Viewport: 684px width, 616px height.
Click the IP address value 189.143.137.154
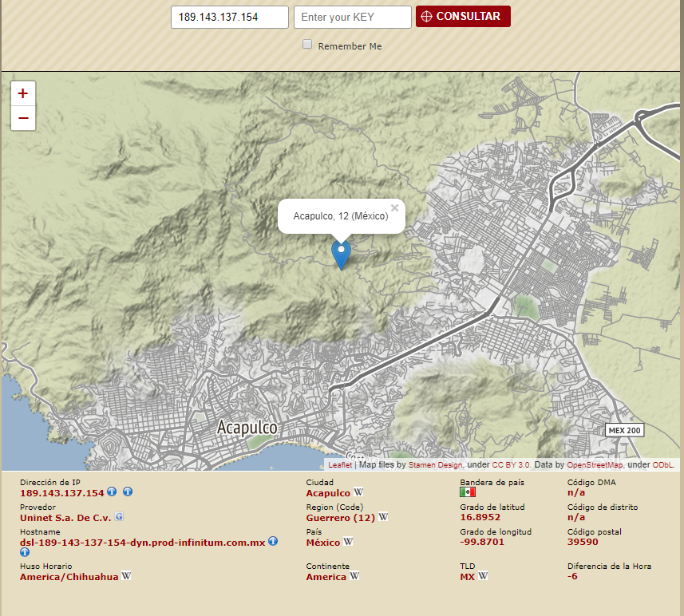[62, 493]
